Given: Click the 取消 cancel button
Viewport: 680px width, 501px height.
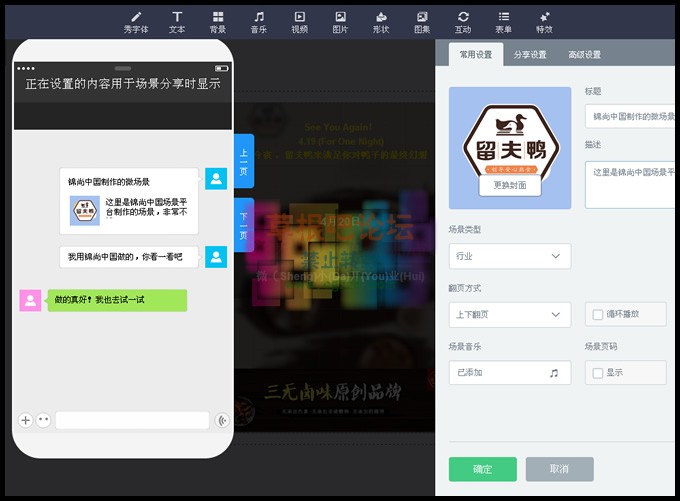Looking at the screenshot, I should pos(559,469).
